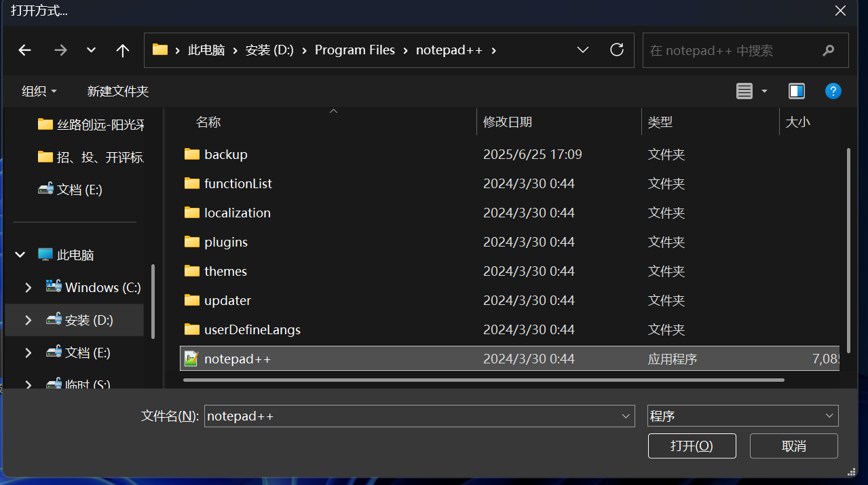Click the Back navigation arrow
Viewport: 868px width, 485px height.
click(x=25, y=50)
